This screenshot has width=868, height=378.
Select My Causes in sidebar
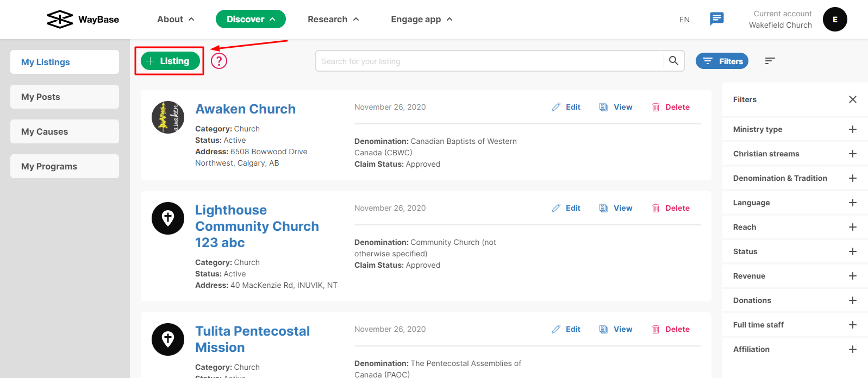coord(65,131)
